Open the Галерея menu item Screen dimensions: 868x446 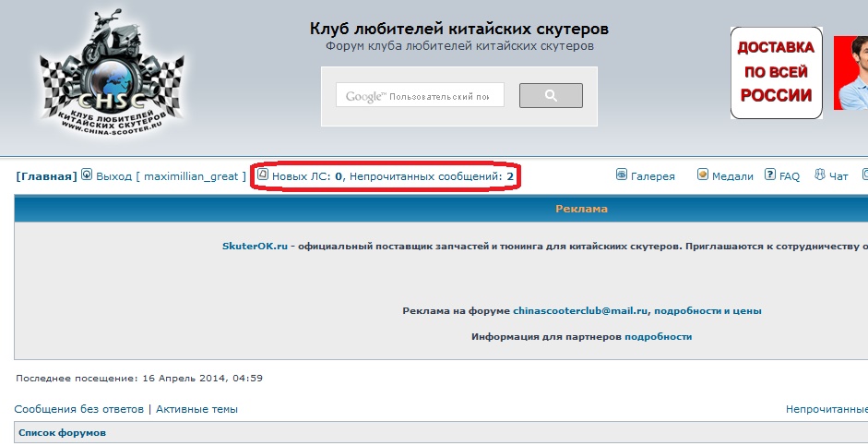click(x=654, y=176)
